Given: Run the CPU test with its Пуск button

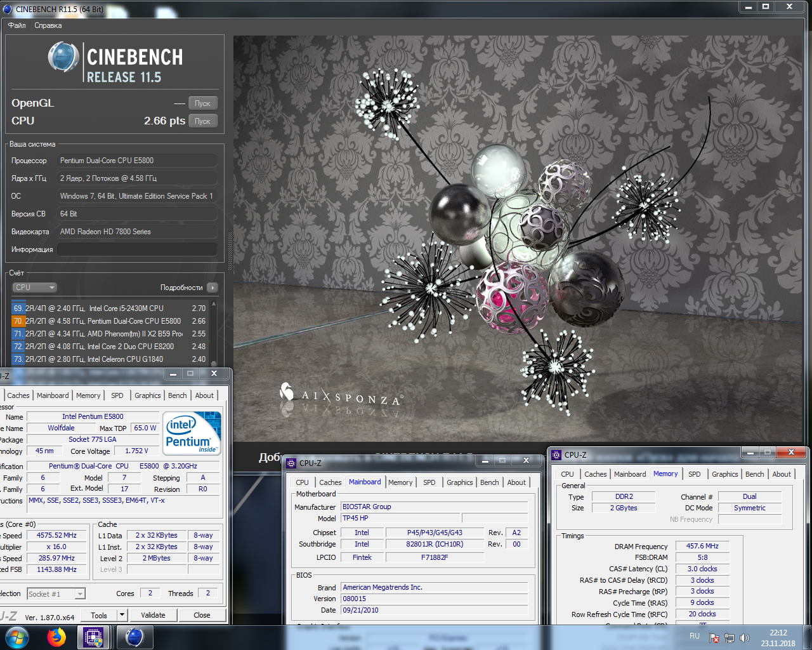Looking at the screenshot, I should [x=203, y=121].
